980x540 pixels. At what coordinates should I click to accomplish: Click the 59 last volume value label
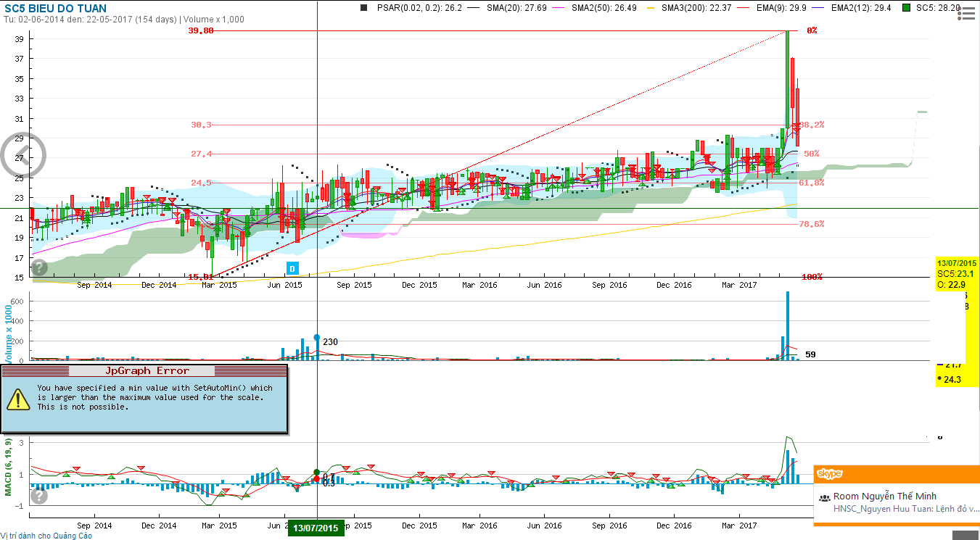point(811,354)
